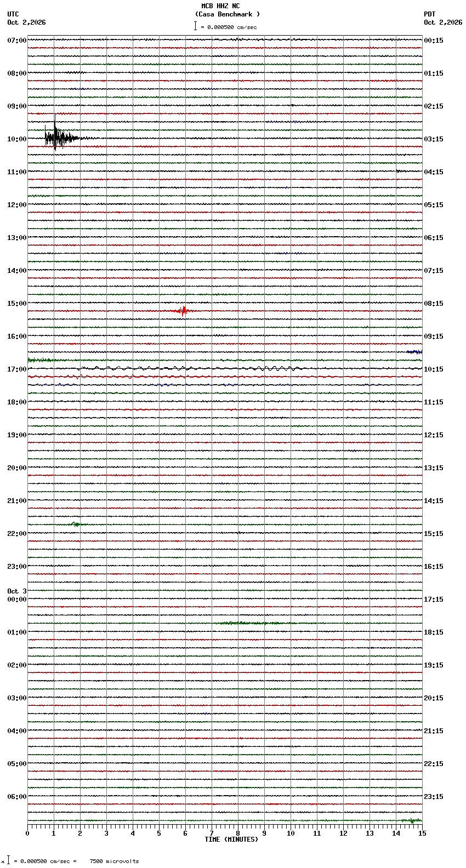The image size is (466, 868).
Task: Click the Oct 3 date change label
Action: click(17, 591)
